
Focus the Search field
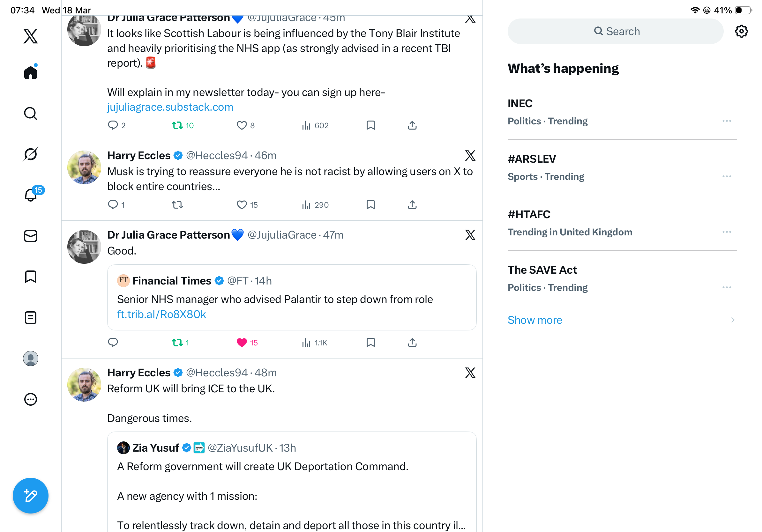point(615,32)
